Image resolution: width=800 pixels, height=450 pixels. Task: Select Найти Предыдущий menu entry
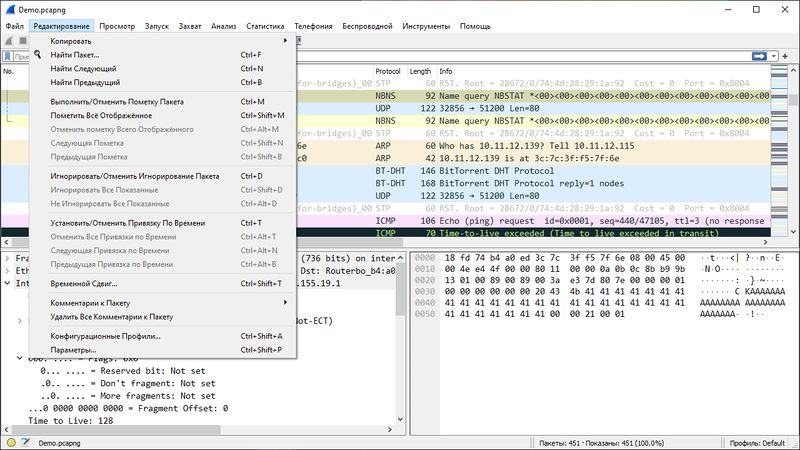(x=163, y=82)
